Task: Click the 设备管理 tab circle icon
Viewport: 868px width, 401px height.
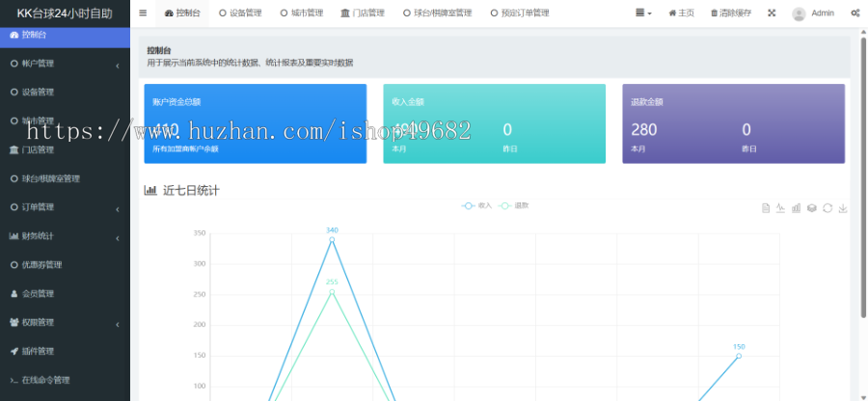Action: pos(223,13)
